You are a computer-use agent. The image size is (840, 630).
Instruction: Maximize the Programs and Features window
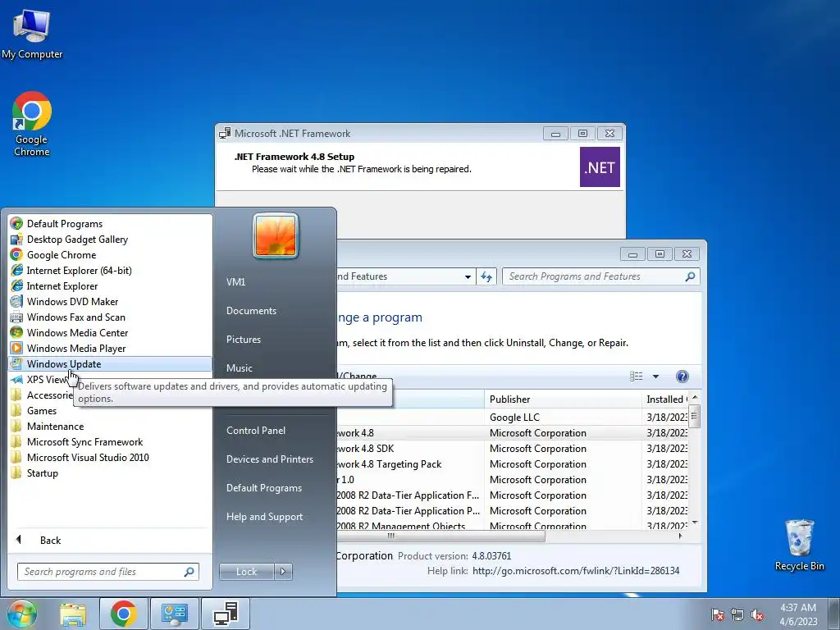click(x=660, y=254)
